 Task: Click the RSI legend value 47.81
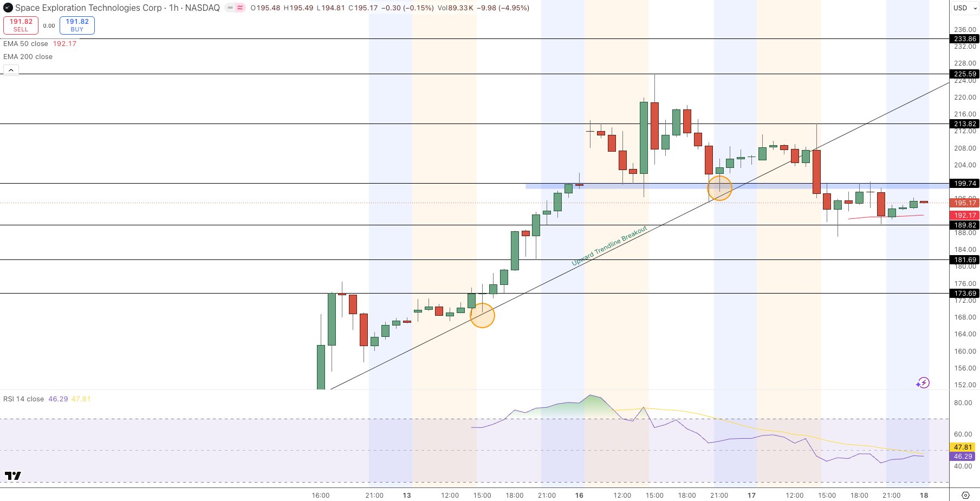click(81, 399)
